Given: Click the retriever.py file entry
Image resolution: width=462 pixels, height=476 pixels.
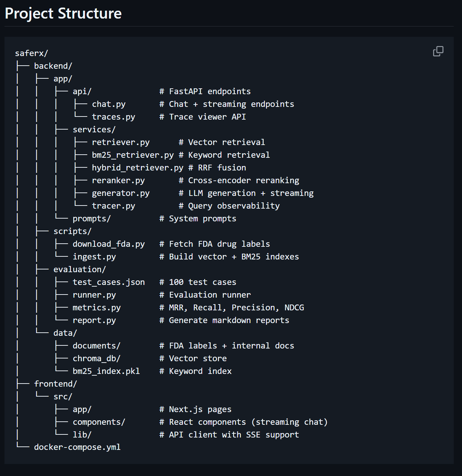Looking at the screenshot, I should pyautogui.click(x=121, y=142).
